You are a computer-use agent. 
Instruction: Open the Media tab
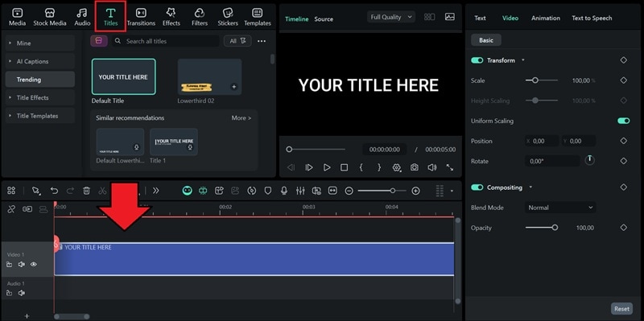17,17
